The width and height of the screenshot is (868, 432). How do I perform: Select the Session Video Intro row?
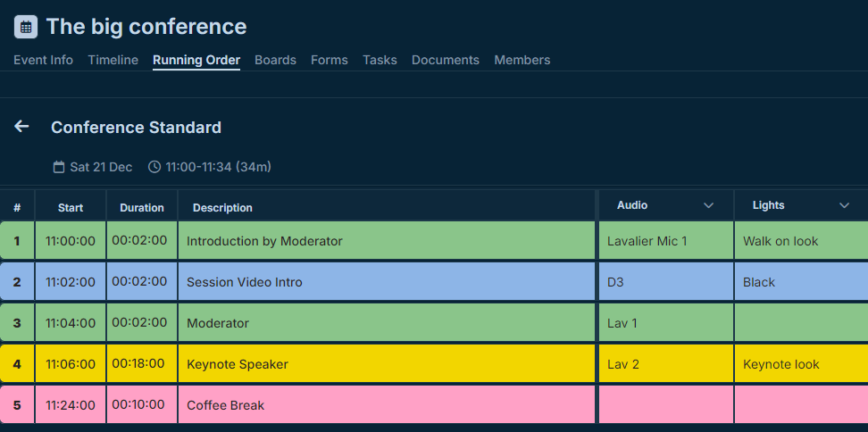click(x=434, y=281)
